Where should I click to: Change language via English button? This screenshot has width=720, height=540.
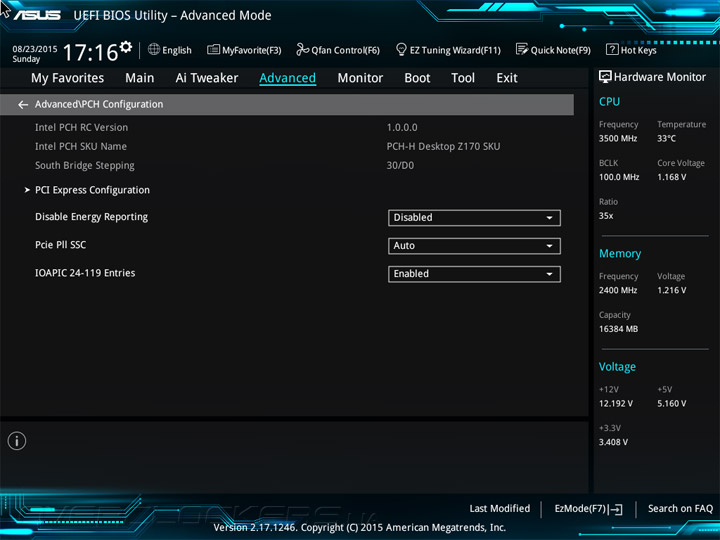tap(170, 50)
